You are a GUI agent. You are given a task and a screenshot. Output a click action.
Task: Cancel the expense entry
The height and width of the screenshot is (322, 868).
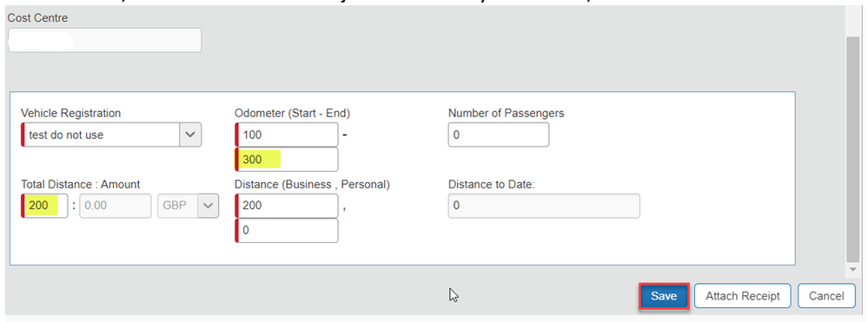(x=826, y=296)
